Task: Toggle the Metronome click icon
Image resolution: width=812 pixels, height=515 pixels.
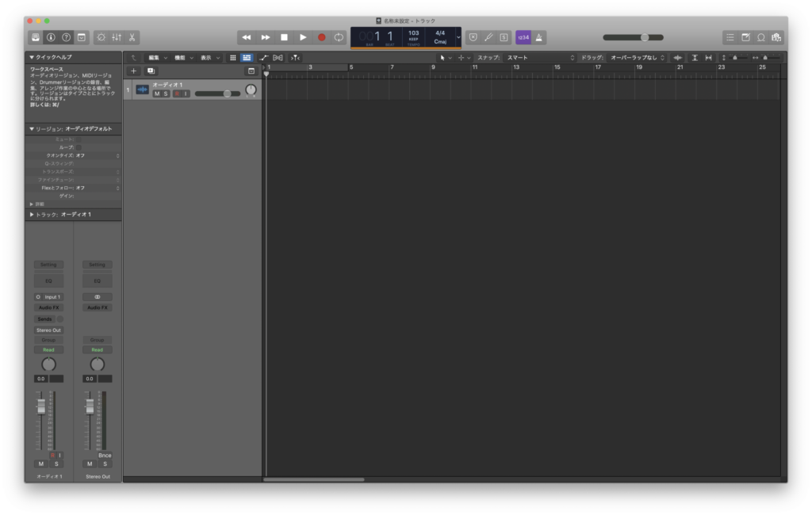Action: point(539,37)
